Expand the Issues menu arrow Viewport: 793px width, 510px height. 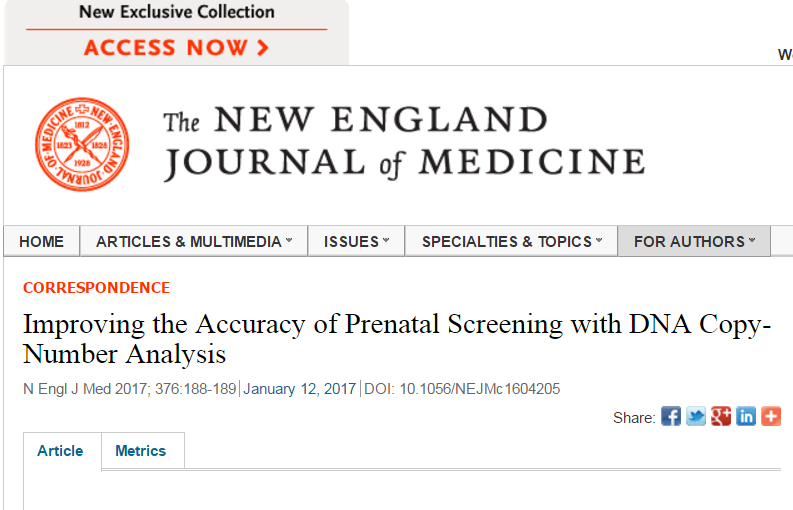pos(386,240)
